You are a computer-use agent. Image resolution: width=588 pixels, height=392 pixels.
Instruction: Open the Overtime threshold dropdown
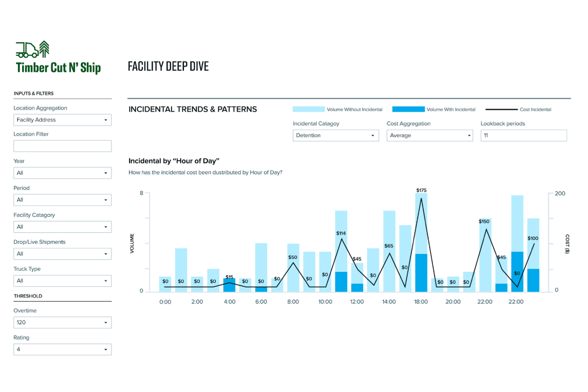62,322
